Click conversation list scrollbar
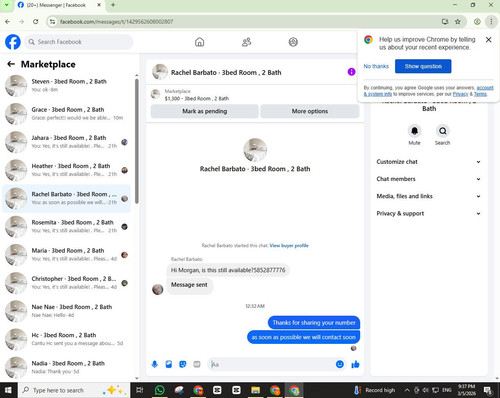500x398 pixels. pos(137,141)
